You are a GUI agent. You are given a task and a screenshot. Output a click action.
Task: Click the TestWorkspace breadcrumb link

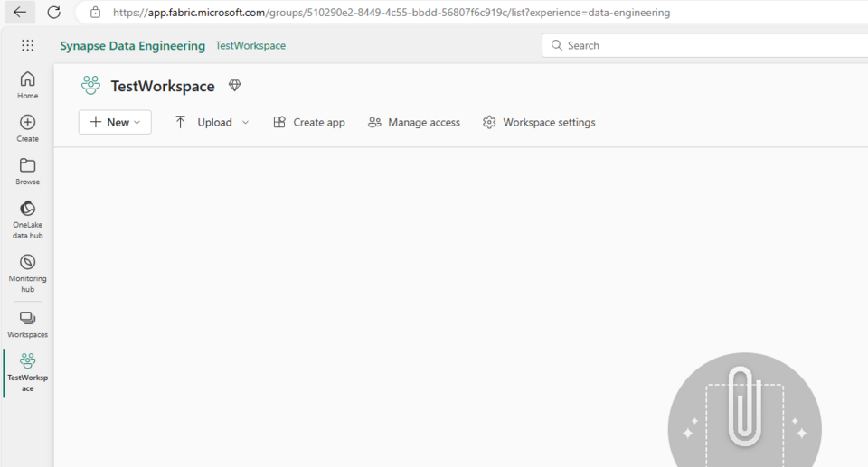click(x=250, y=45)
